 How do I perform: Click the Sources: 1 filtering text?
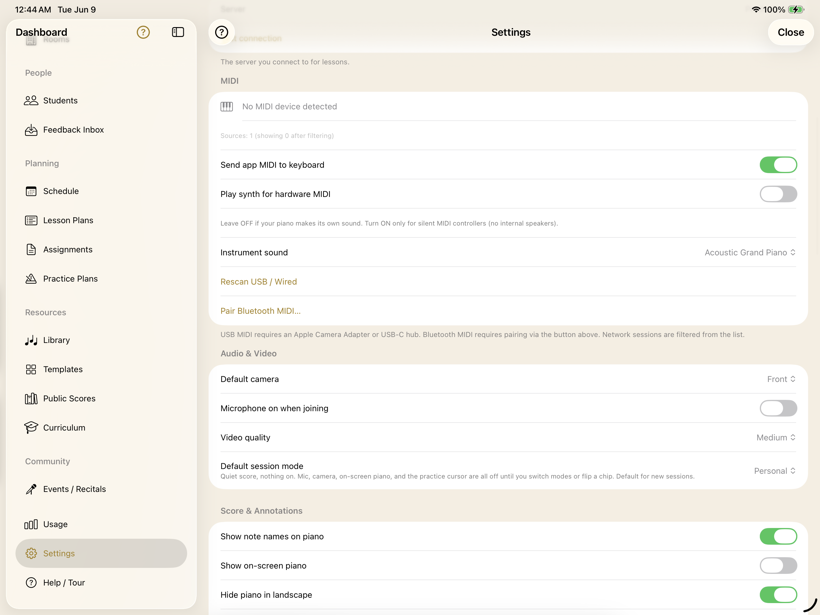pyautogui.click(x=277, y=135)
